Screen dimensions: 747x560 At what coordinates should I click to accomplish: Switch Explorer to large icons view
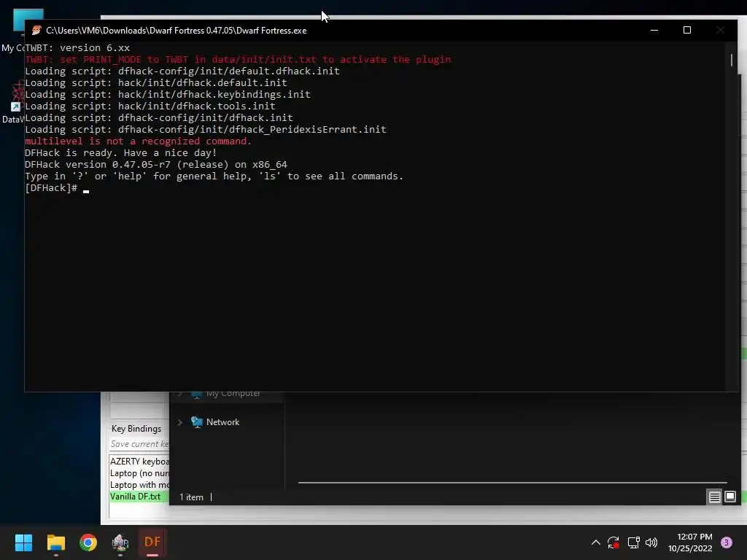[729, 497]
